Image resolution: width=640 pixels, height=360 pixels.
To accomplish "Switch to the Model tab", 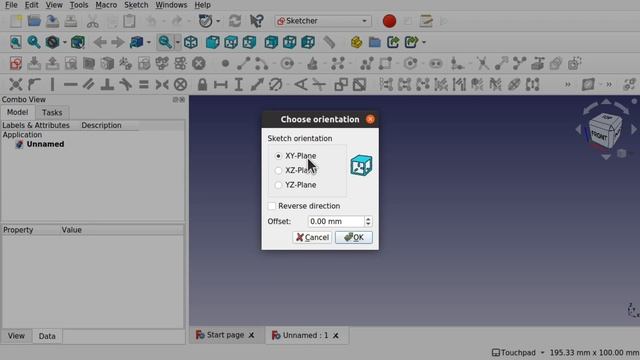I will pyautogui.click(x=18, y=112).
